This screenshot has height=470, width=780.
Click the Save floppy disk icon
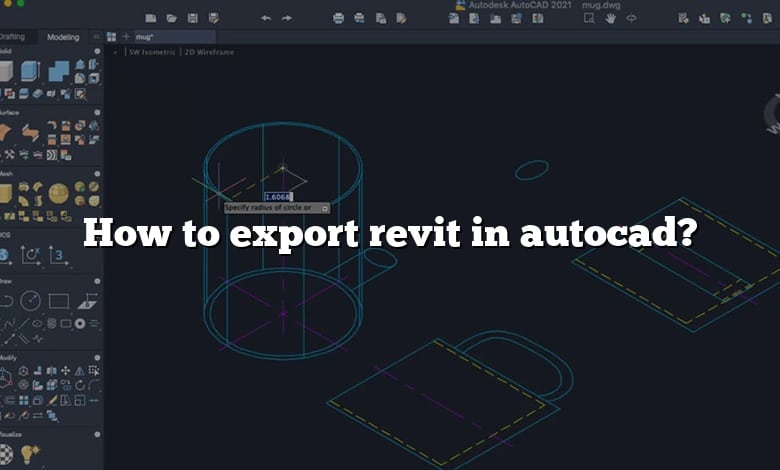(192, 18)
